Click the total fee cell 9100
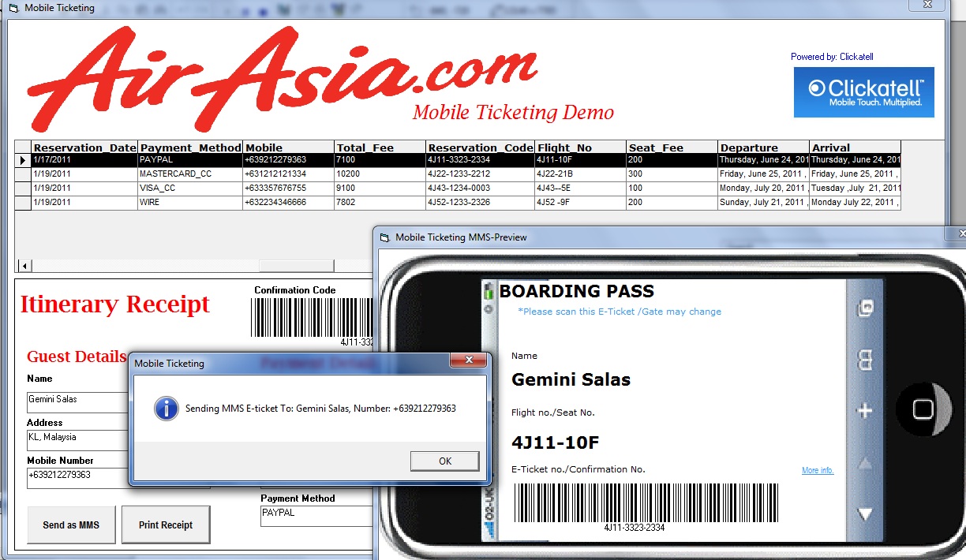This screenshot has height=560, width=966. (x=380, y=189)
